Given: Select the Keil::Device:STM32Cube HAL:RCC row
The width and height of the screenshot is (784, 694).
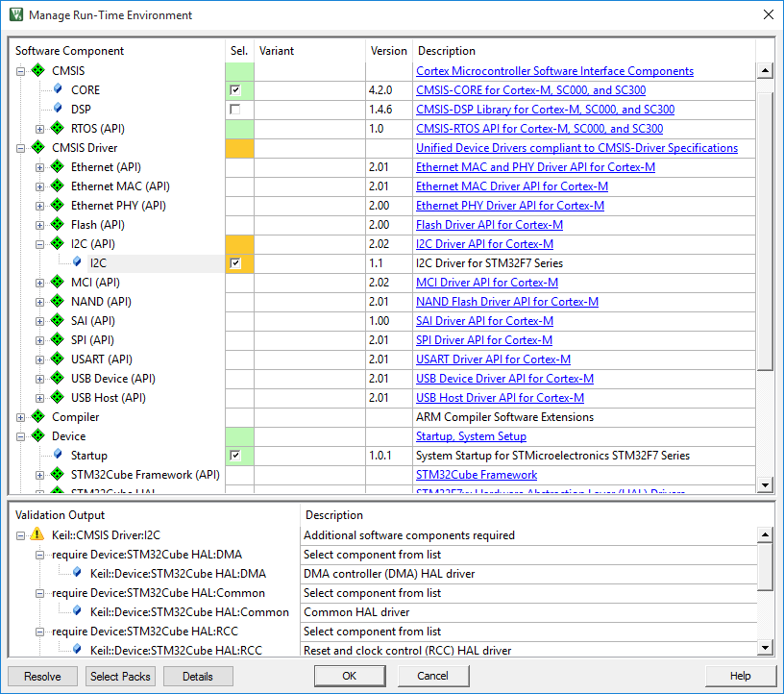Looking at the screenshot, I should click(x=176, y=650).
